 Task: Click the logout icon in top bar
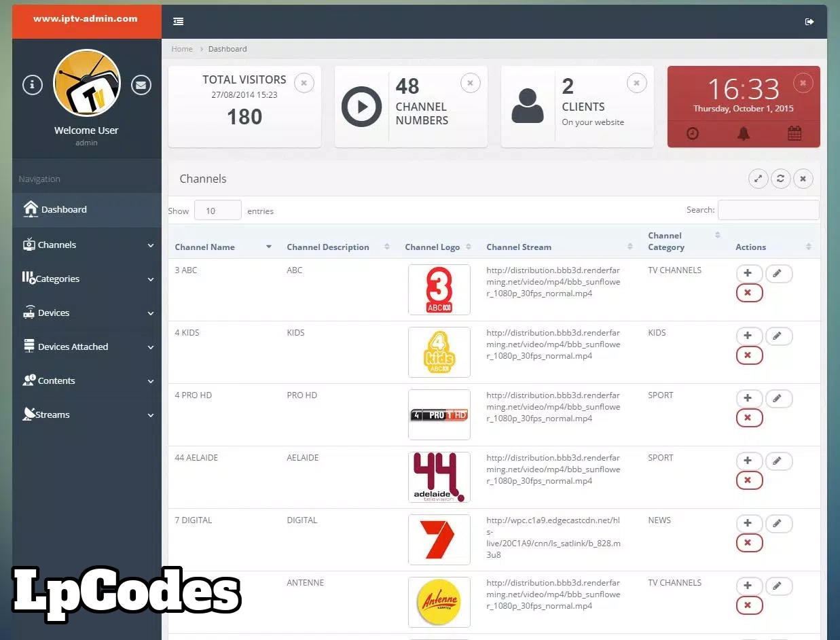[x=809, y=22]
